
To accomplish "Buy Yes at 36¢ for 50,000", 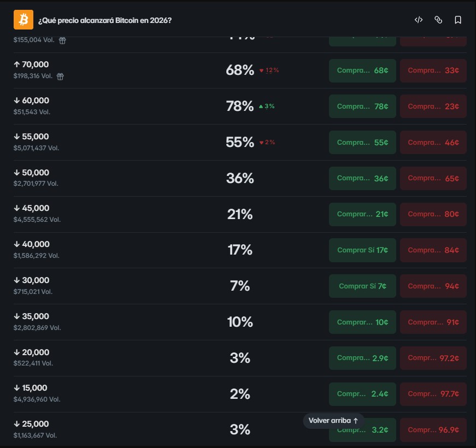I will pyautogui.click(x=362, y=178).
